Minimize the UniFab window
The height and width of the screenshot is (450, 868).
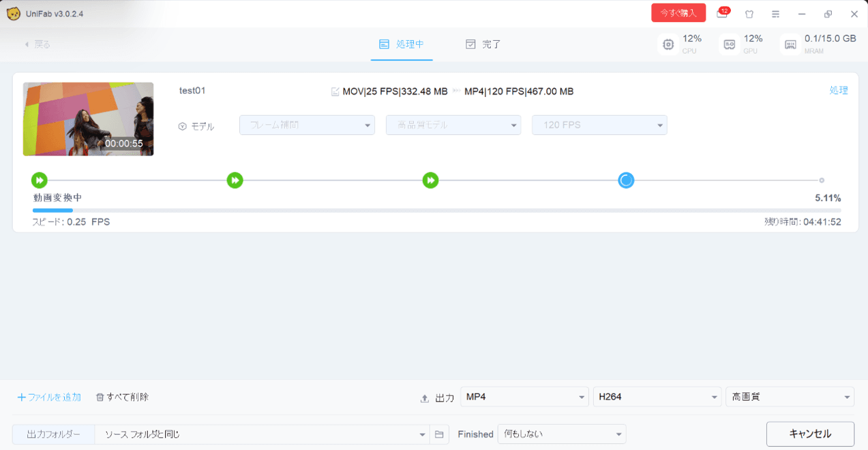[x=802, y=14]
